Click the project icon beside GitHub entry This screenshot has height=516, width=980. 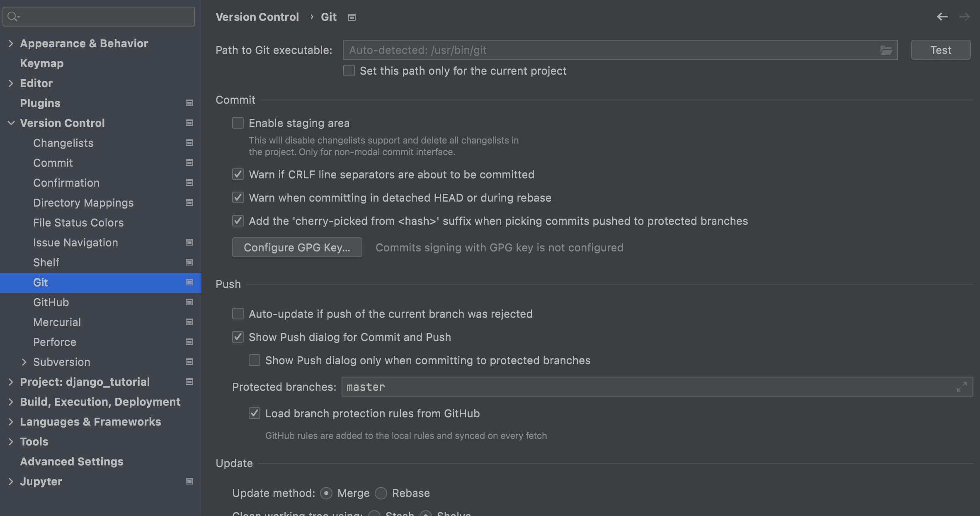(x=189, y=302)
